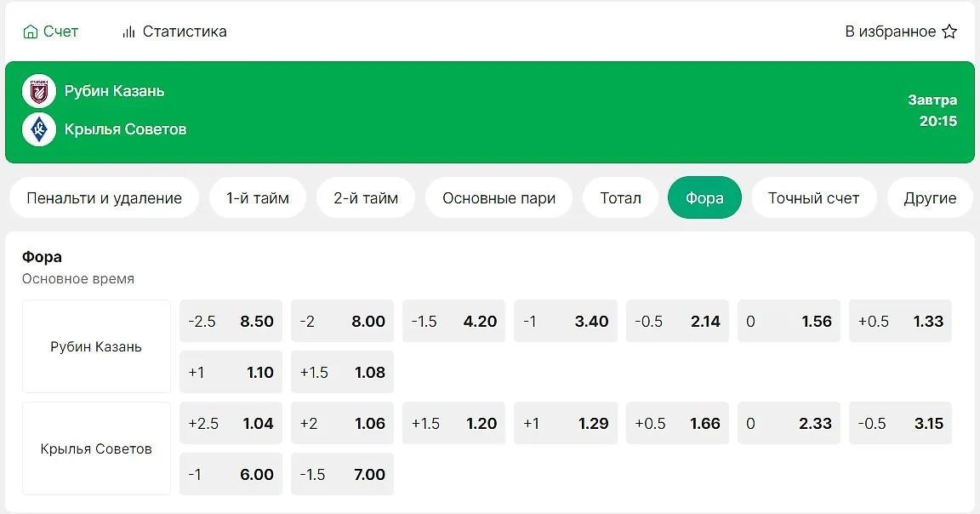Viewport: 980px width, 514px height.
Task: Pick Крылья Советов handicap 0 at 2.33
Action: (x=789, y=423)
